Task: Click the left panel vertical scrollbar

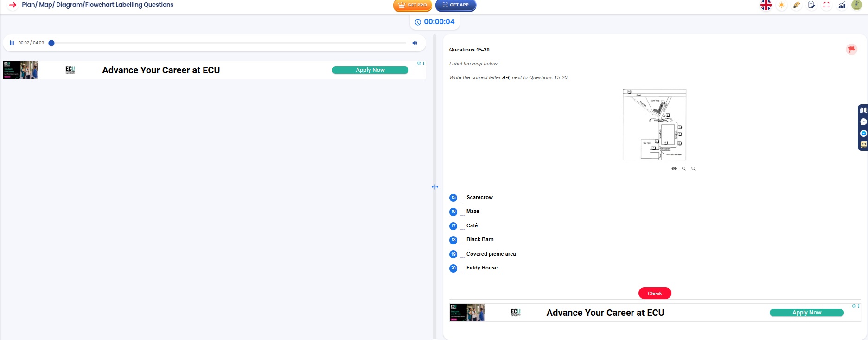Action: [434, 186]
